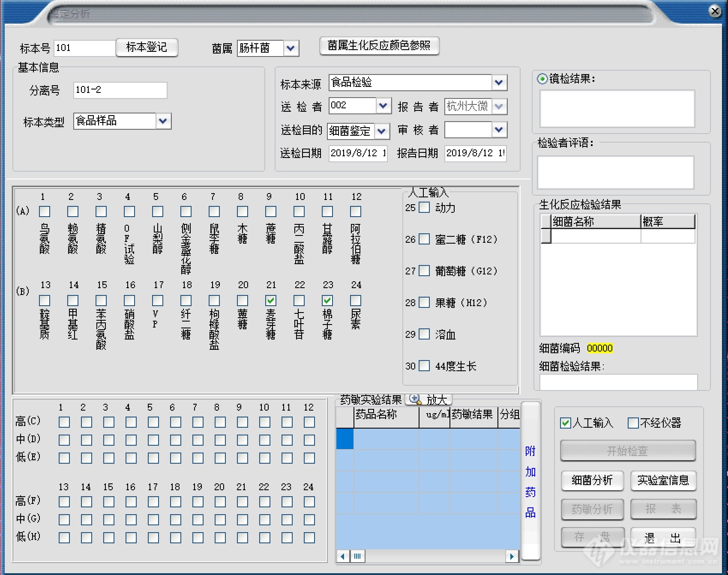Open the 菌属生化反应颜色参照 reference
The image size is (728, 575).
[379, 45]
